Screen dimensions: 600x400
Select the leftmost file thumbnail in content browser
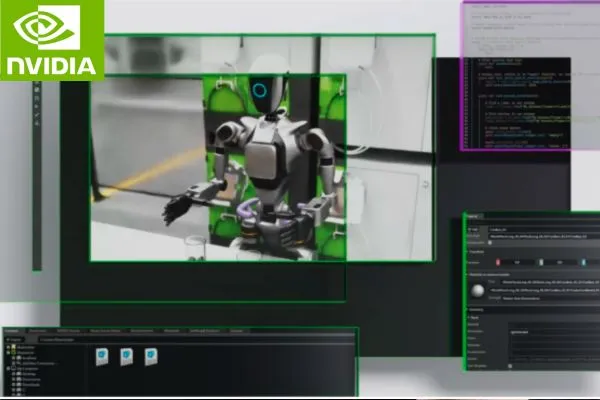tap(102, 357)
